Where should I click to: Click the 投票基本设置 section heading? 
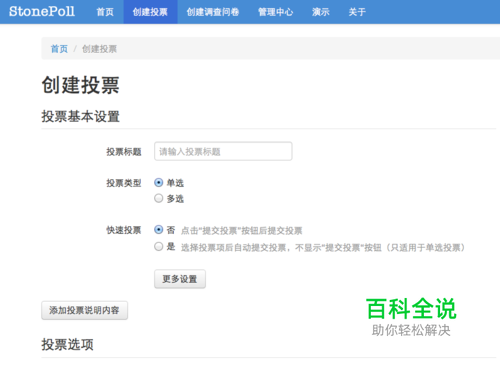(80, 117)
